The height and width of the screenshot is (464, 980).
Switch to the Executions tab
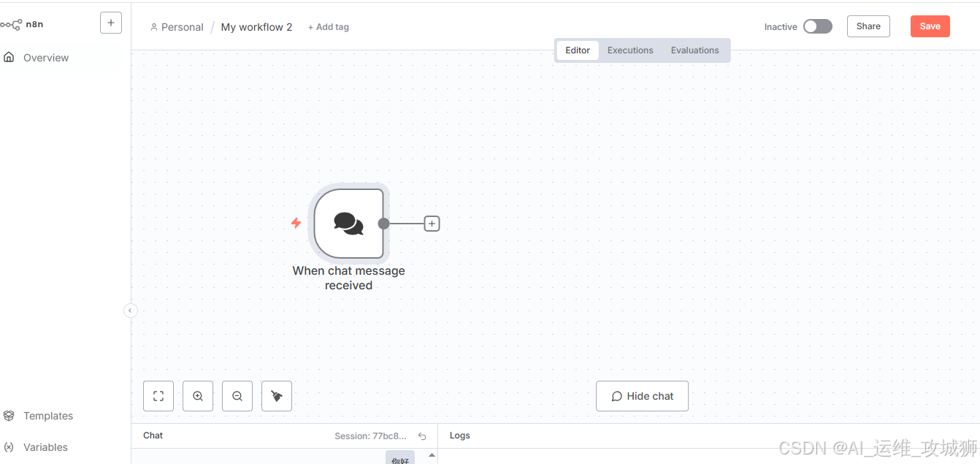tap(630, 50)
